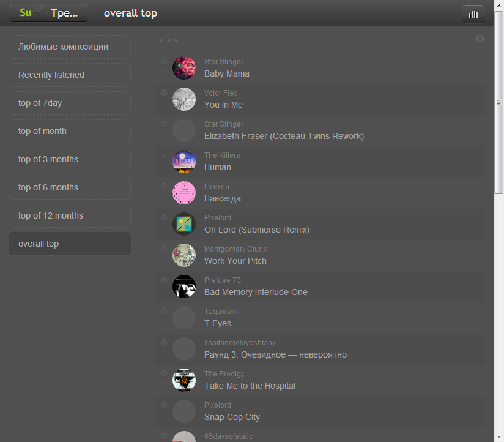Toggle the circle next to You In Me

tap(163, 92)
